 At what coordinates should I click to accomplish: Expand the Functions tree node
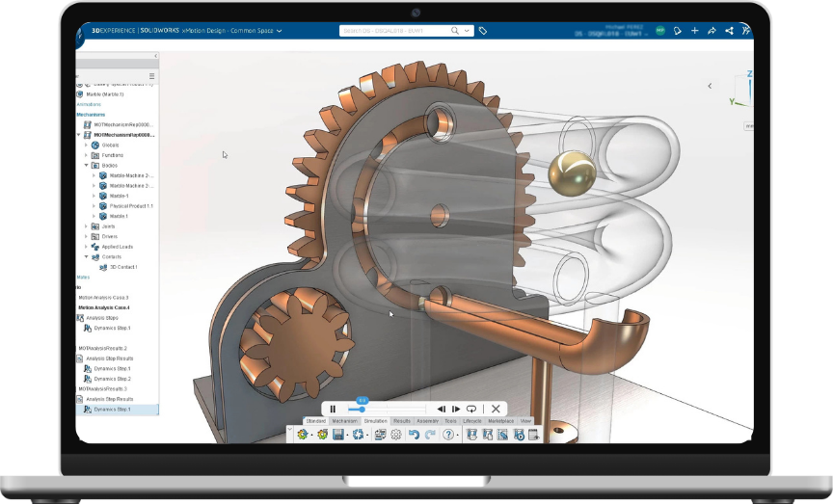click(x=86, y=155)
